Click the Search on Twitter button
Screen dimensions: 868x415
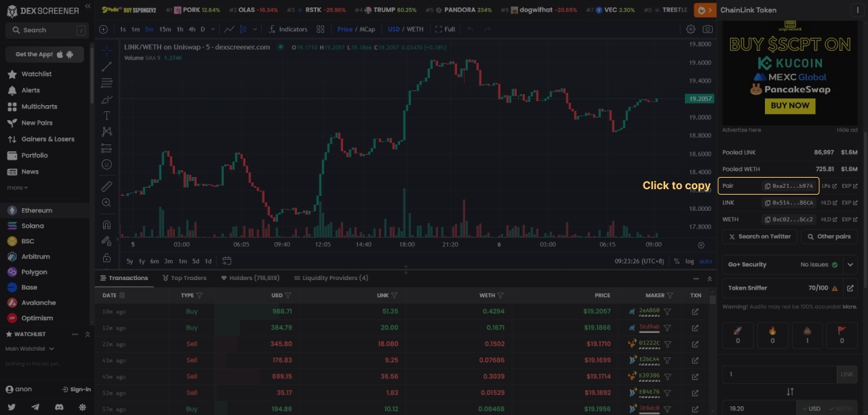[759, 237]
